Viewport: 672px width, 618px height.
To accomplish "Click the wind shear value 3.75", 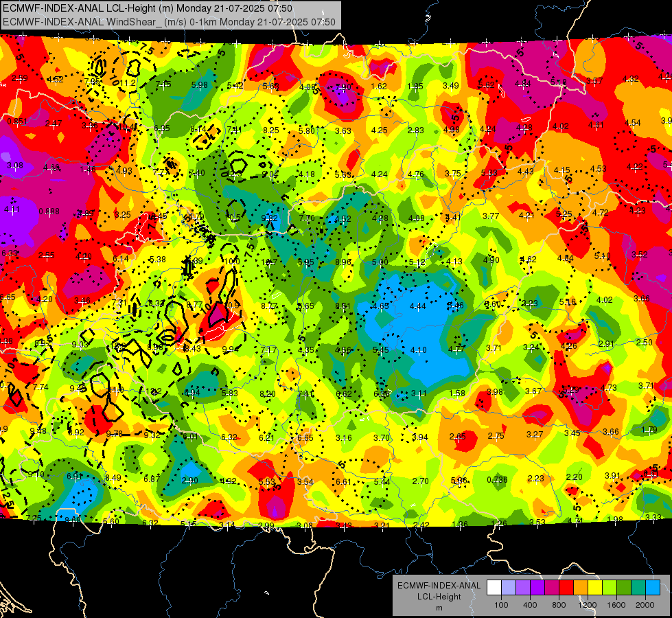I will click(x=452, y=174).
